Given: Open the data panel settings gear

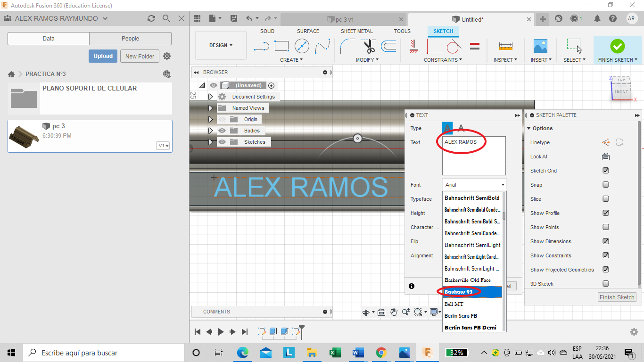Looking at the screenshot, I should click(x=167, y=56).
